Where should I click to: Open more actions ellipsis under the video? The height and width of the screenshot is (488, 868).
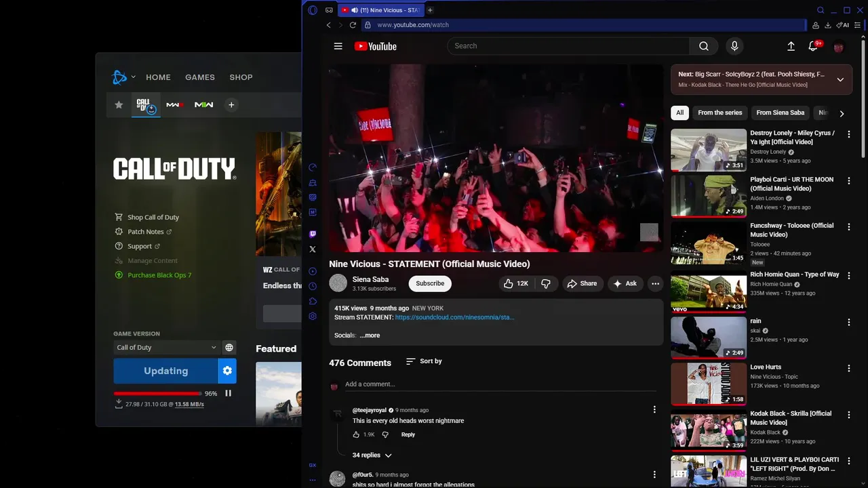point(655,283)
